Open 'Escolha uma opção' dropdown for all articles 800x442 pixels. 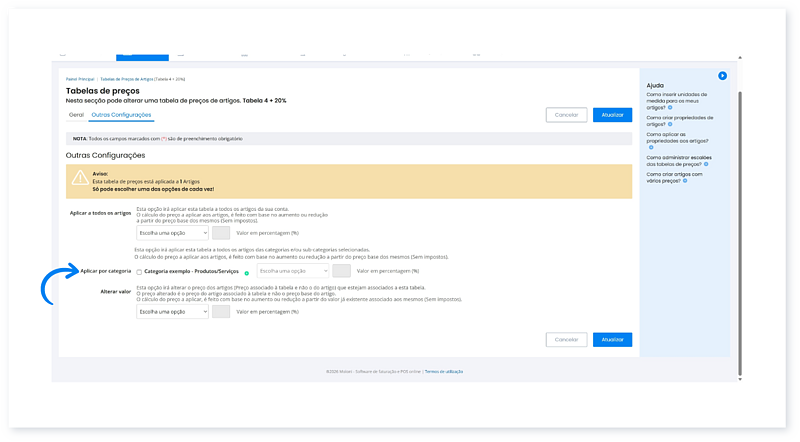(172, 233)
